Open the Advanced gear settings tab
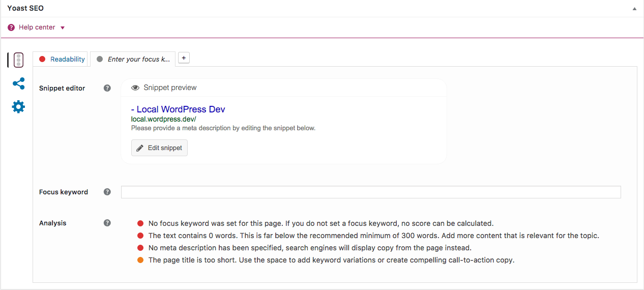 (x=18, y=107)
